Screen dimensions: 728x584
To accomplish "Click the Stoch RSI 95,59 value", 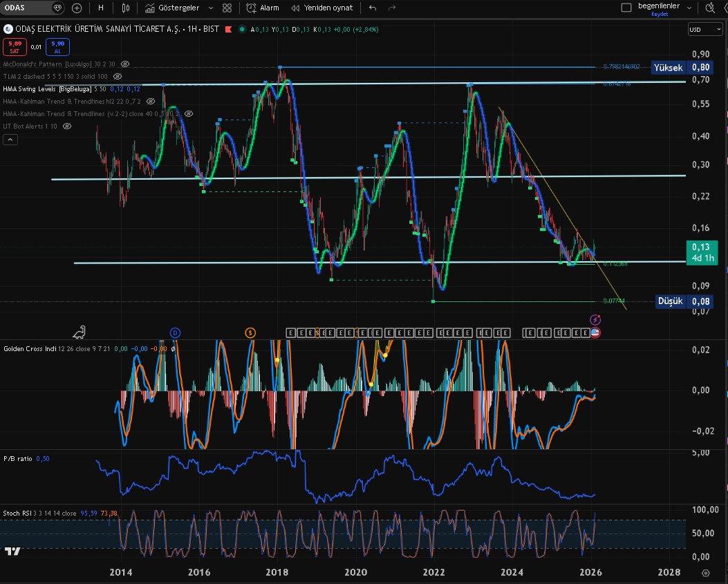I will 88,514.
